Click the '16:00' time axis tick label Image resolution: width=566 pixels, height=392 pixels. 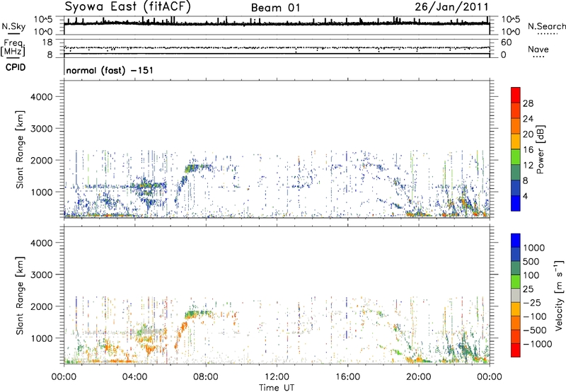(347, 377)
